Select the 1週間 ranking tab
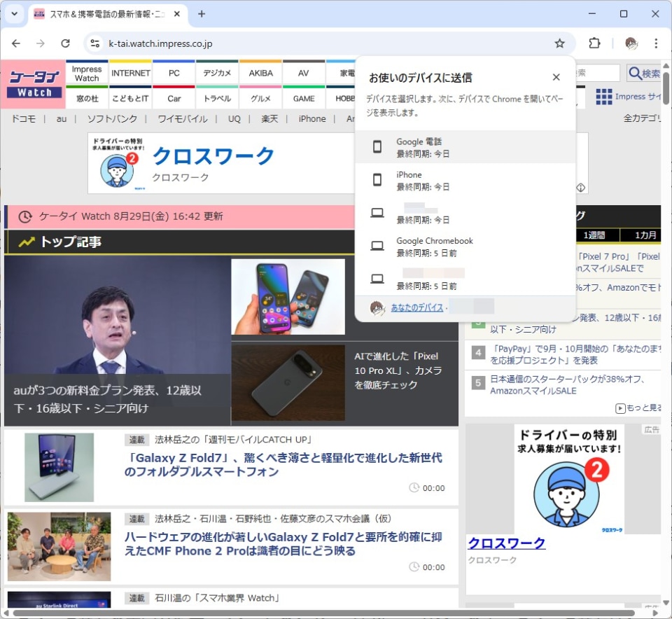The image size is (672, 619). [x=594, y=235]
